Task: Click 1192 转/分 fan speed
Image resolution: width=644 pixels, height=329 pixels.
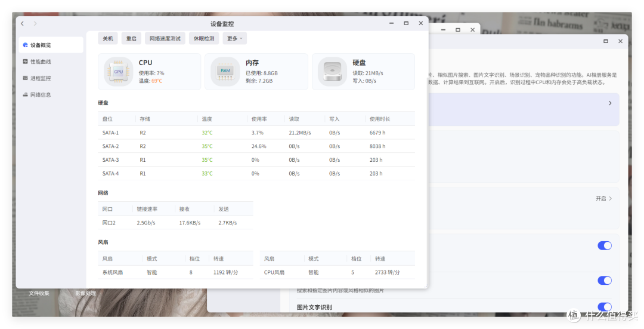Action: (225, 272)
